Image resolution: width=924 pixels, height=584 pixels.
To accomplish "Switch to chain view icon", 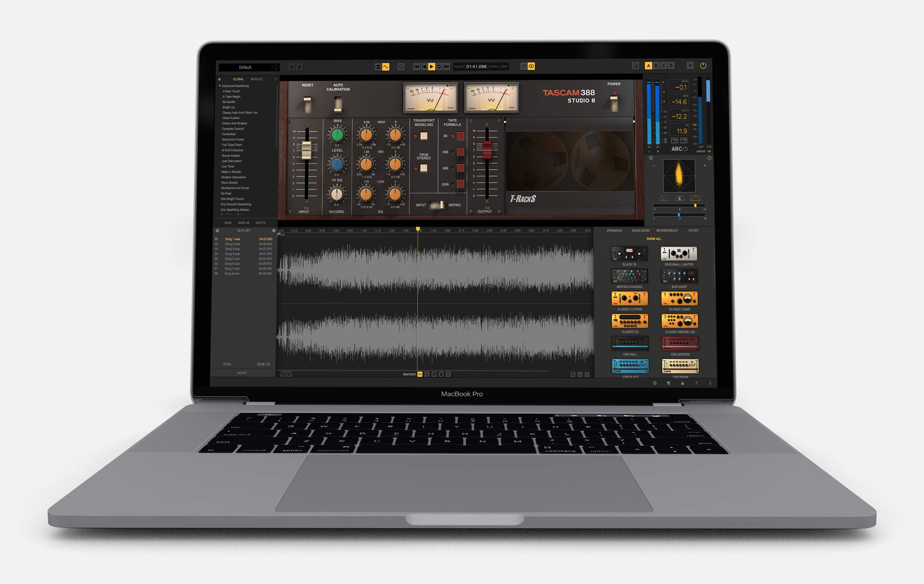I will click(x=378, y=67).
